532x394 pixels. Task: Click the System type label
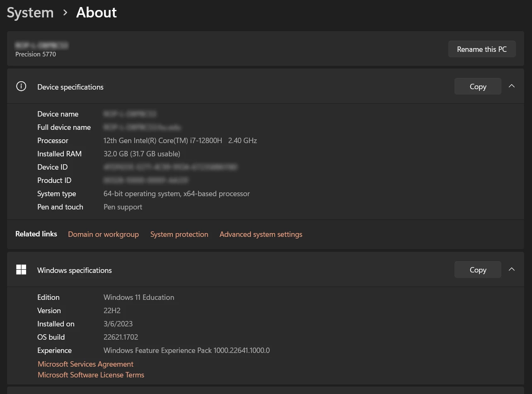[x=56, y=194]
